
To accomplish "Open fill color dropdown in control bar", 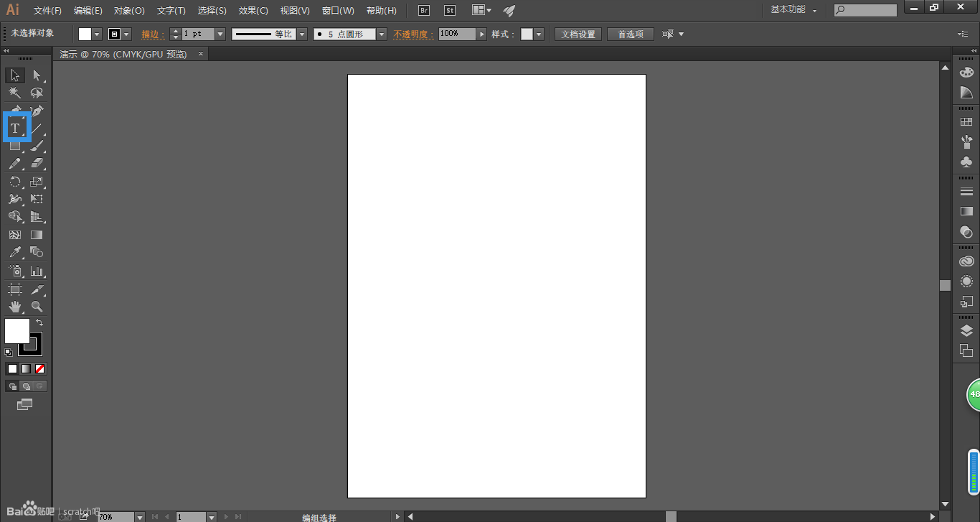I will point(97,34).
